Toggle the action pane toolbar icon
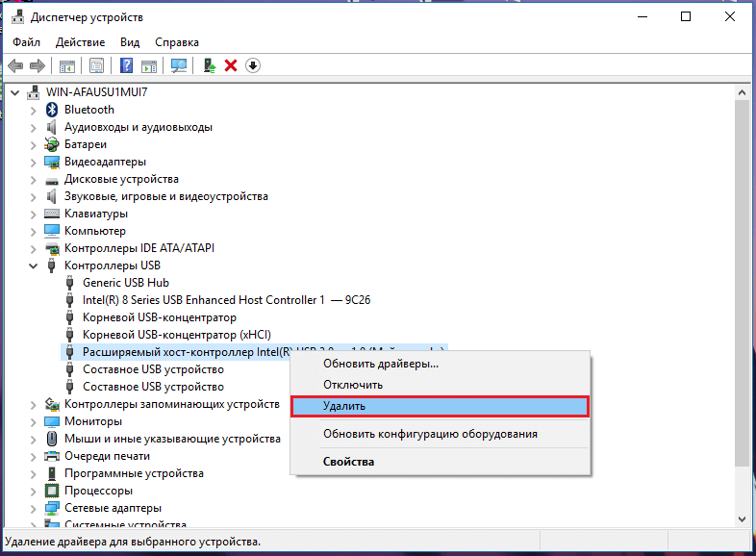Screen dimensions: 756x556 tap(149, 65)
